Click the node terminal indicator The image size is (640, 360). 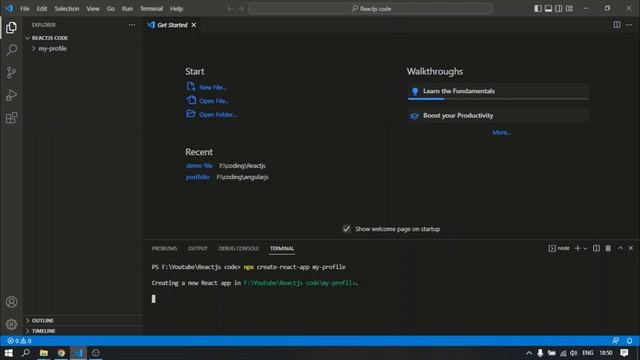(559, 248)
